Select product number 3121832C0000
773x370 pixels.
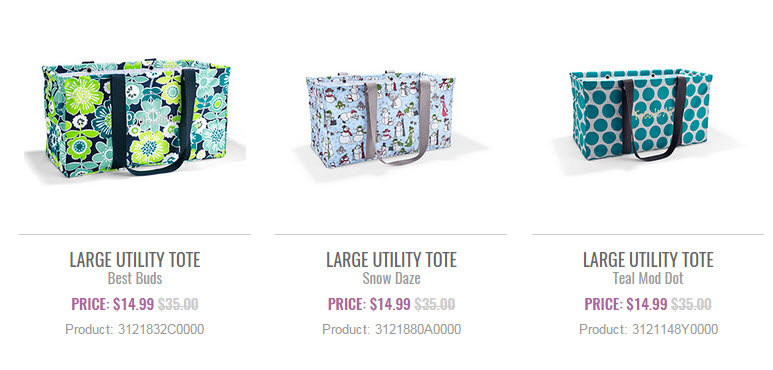click(x=161, y=329)
